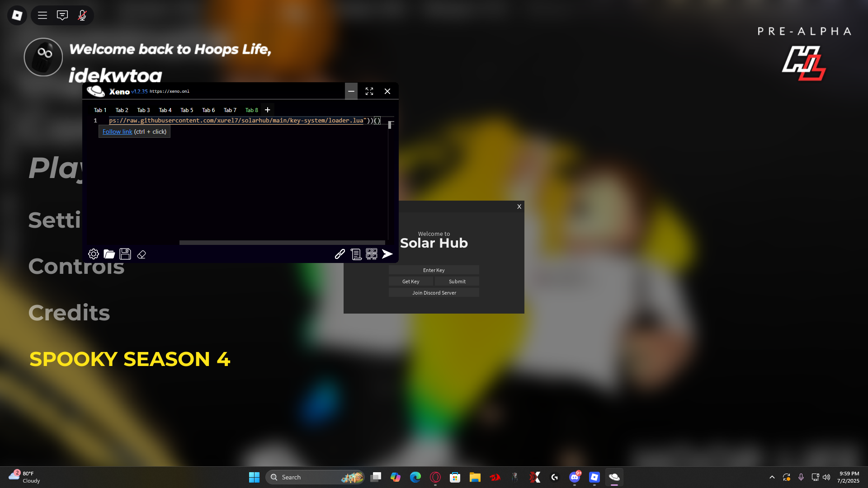The image size is (868, 488).
Task: Open the Roblox hamburger menu
Action: click(42, 15)
